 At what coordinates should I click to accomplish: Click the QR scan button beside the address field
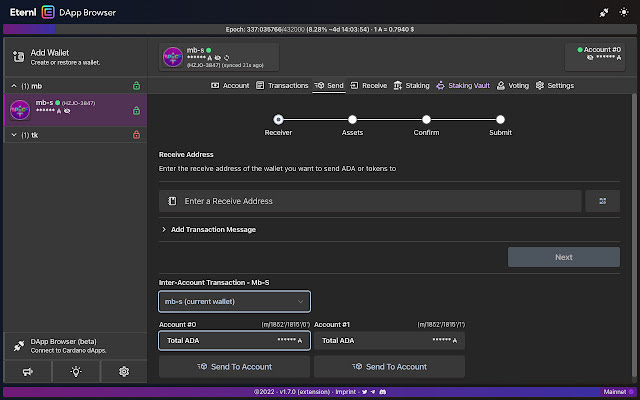[x=602, y=201]
